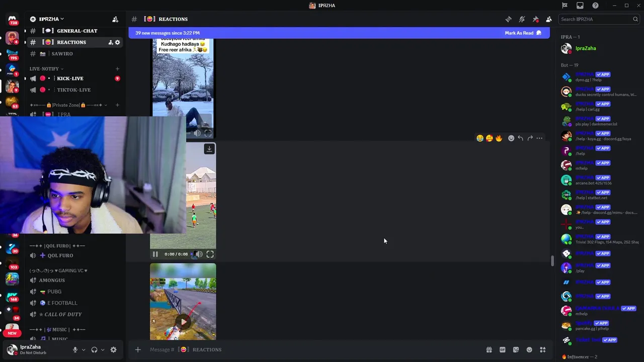Open invite icon on REACTIONS channel row

[110, 42]
